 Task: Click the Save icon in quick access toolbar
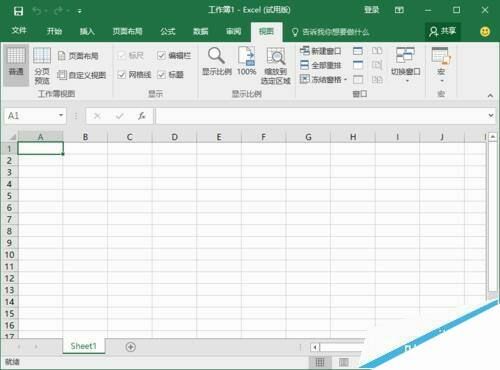tap(18, 11)
